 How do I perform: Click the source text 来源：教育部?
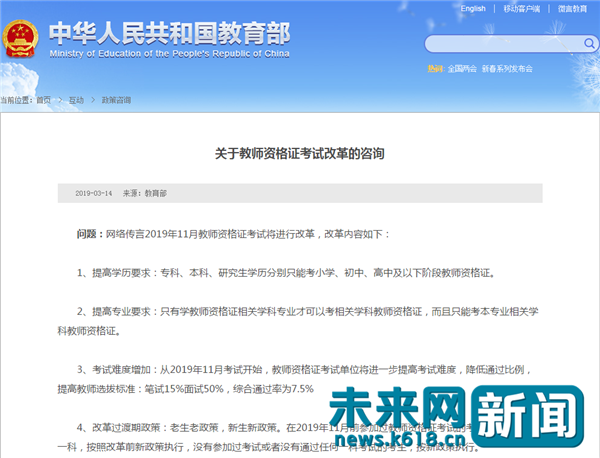coord(145,193)
